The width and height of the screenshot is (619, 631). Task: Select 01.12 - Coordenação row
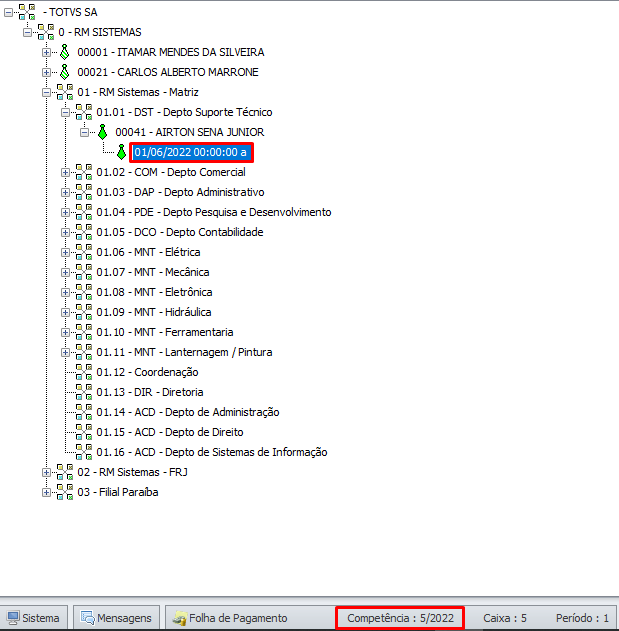point(147,372)
